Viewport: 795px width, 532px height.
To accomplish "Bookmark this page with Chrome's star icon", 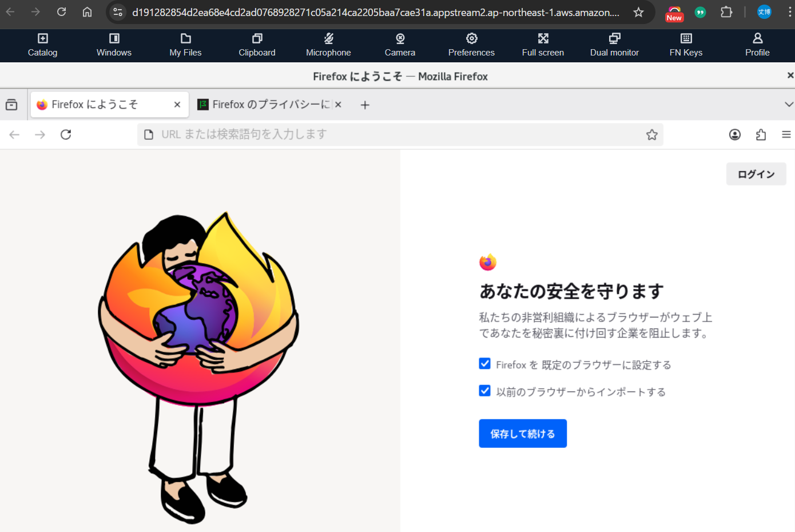I will (x=638, y=12).
